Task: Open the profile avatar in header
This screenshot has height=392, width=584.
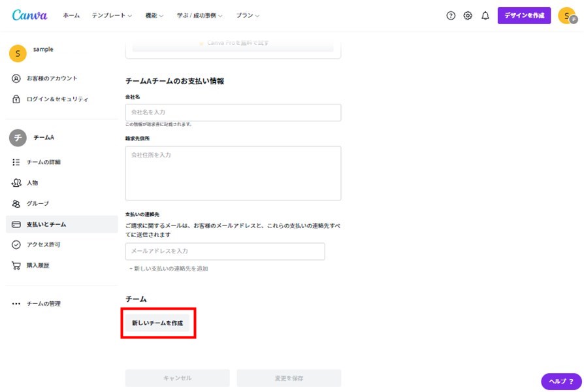Action: (x=566, y=16)
